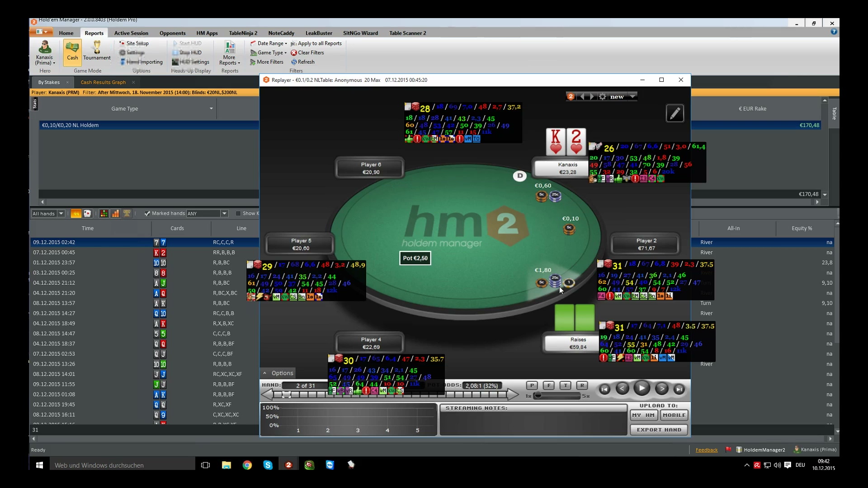
Task: Switch to Tournament game mode
Action: coord(97,51)
